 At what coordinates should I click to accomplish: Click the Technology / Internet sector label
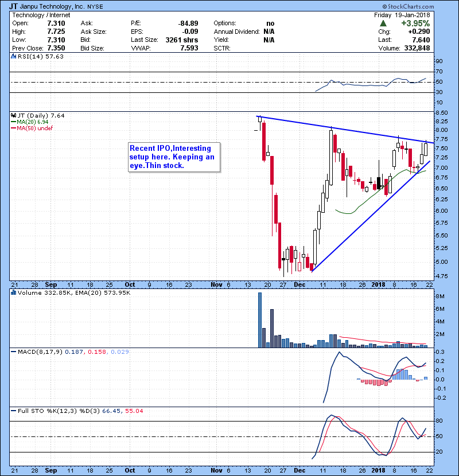pyautogui.click(x=41, y=15)
